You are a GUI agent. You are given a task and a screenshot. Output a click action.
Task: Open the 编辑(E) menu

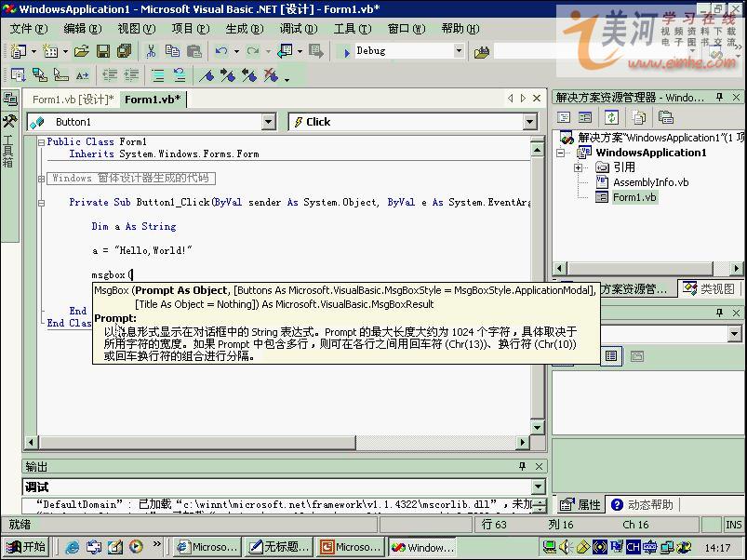click(83, 29)
